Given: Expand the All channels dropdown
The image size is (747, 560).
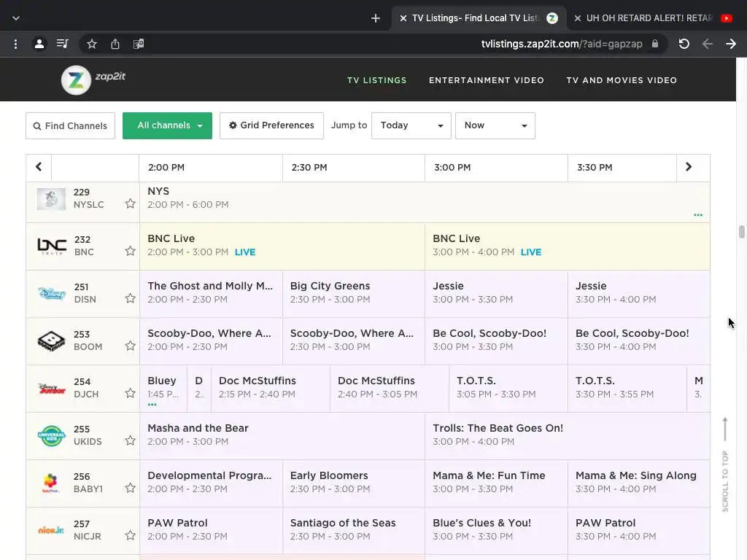Looking at the screenshot, I should (x=167, y=125).
